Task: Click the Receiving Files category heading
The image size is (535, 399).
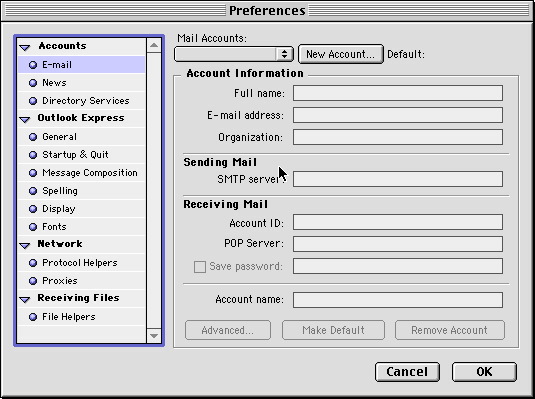Action: tap(78, 298)
